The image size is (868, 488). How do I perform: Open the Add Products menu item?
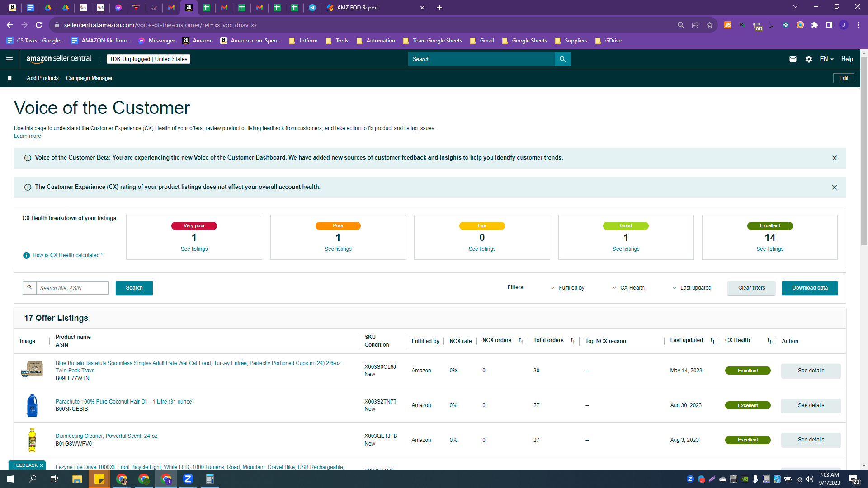[x=42, y=78]
